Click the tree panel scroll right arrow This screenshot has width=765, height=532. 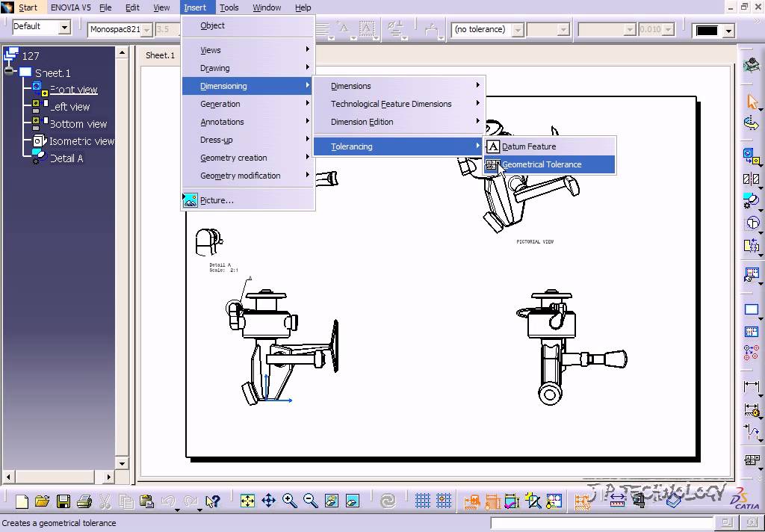tap(109, 477)
